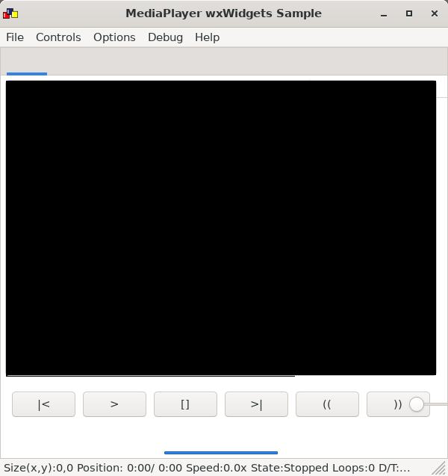Viewport: 448px width, 476px height.
Task: Open the Options menu
Action: coord(114,37)
